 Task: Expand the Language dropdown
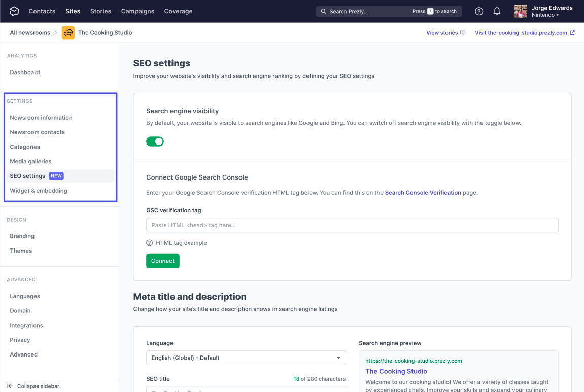pos(246,358)
